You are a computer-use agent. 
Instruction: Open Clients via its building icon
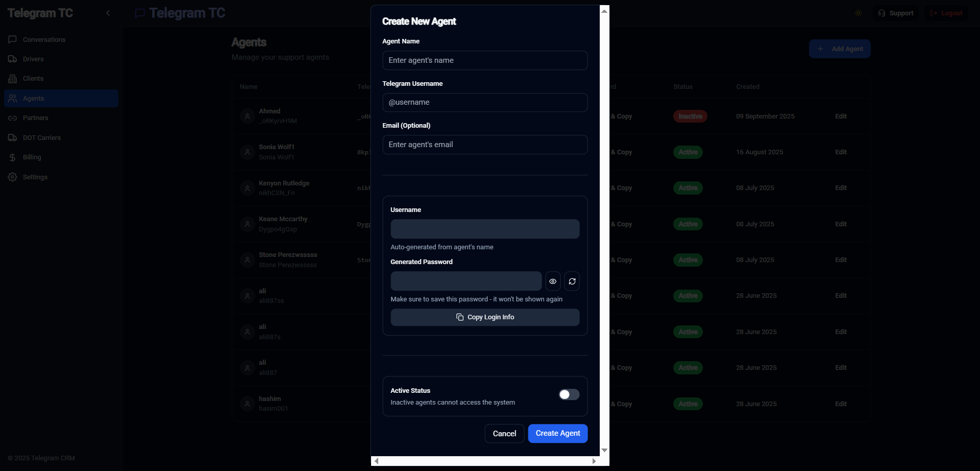coord(13,78)
